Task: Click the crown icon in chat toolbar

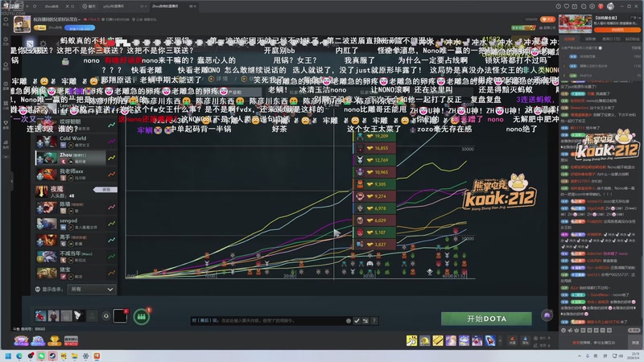Action: pos(576,330)
